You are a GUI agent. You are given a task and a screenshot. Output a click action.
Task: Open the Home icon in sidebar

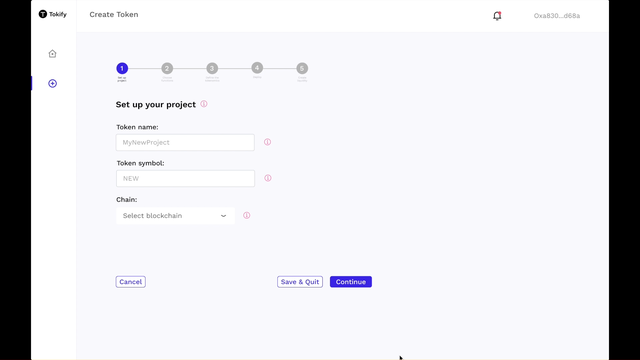point(52,53)
